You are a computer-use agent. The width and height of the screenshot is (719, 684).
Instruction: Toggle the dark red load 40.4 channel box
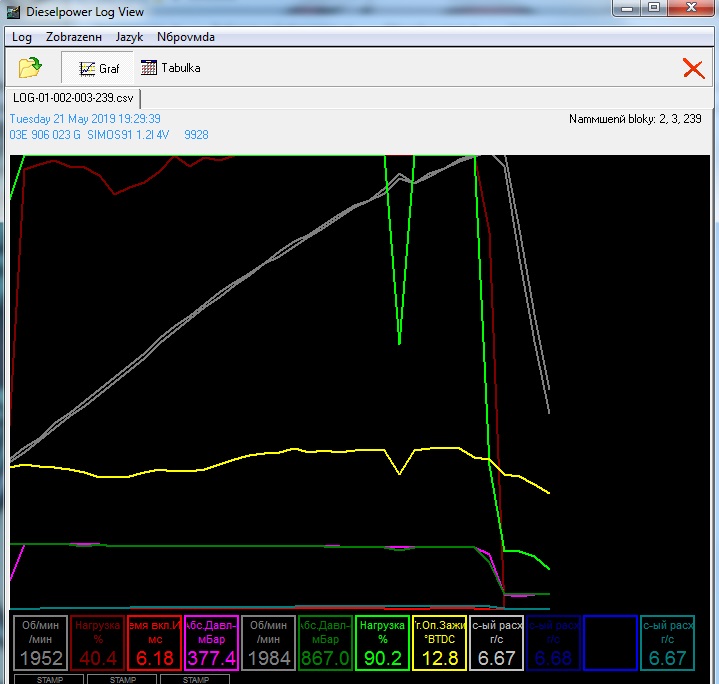(97, 642)
